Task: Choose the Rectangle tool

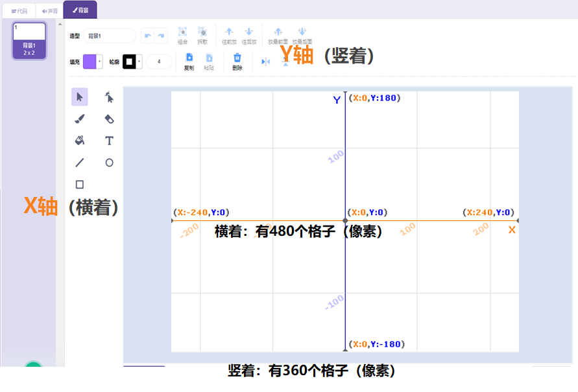Action: click(79, 185)
